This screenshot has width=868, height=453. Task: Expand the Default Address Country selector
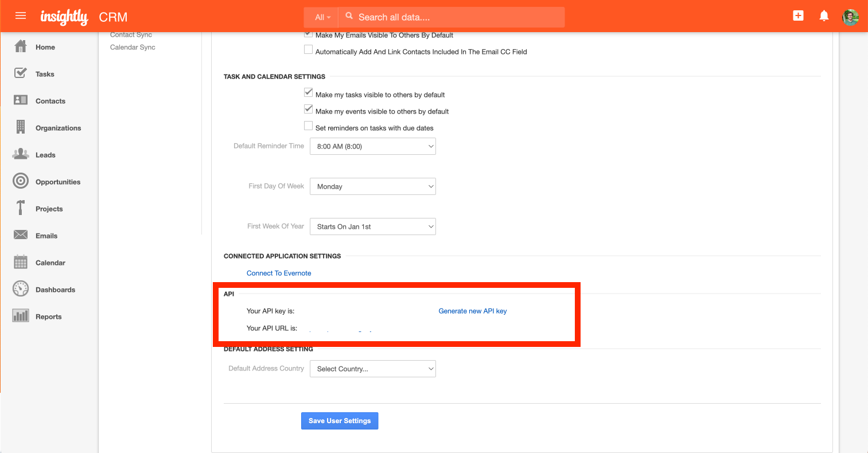click(x=372, y=368)
